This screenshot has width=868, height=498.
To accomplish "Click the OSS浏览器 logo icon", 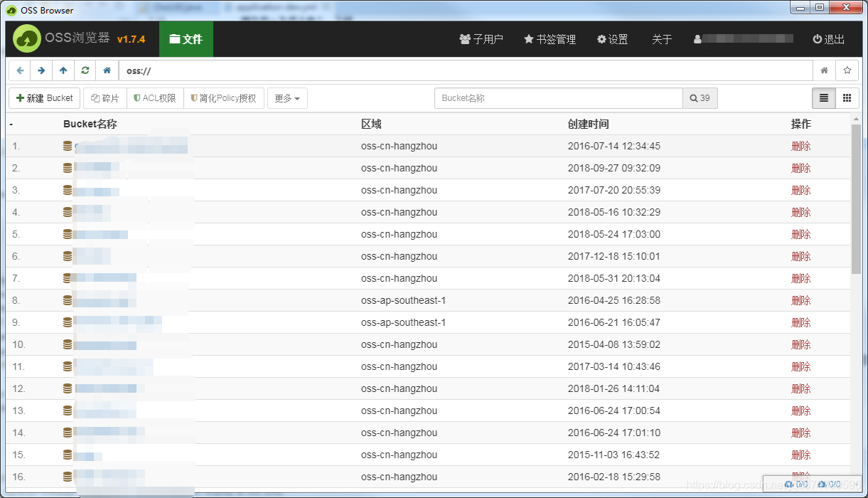I will 27,39.
